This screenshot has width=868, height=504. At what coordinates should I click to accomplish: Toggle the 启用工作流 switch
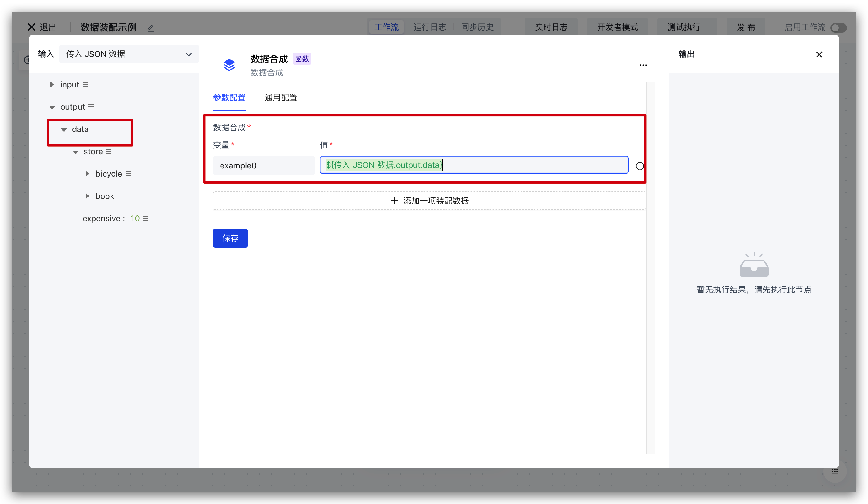point(838,28)
